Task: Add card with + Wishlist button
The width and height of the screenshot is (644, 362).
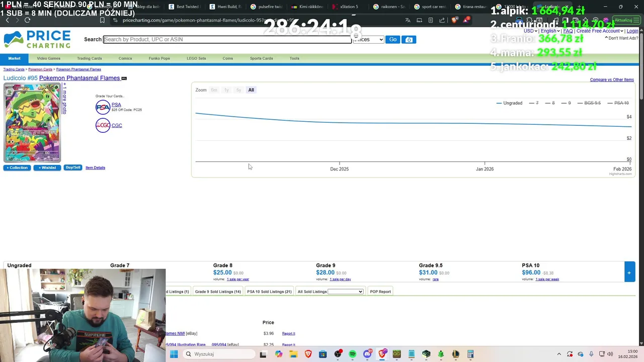Action: tap(47, 167)
